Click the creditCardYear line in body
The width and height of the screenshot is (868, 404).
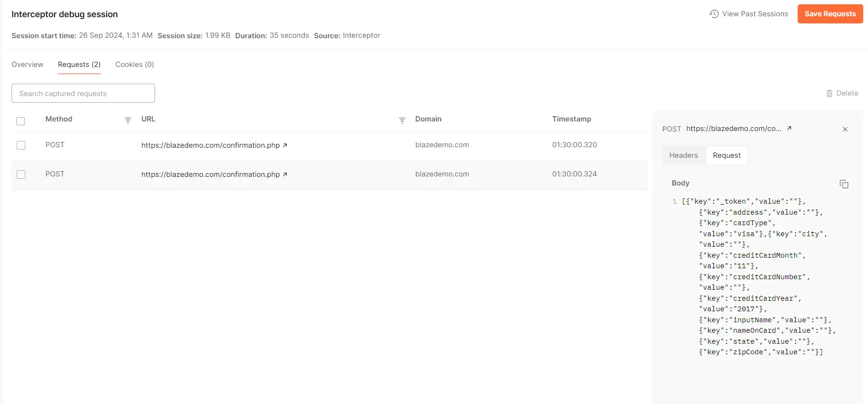point(750,298)
